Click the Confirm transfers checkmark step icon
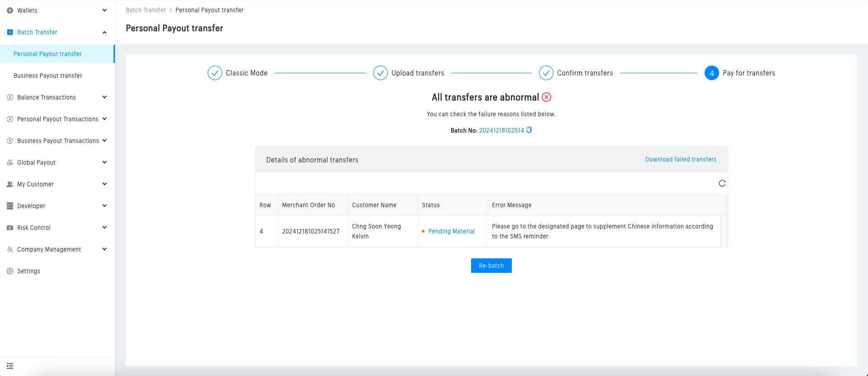The image size is (868, 376). (x=546, y=73)
